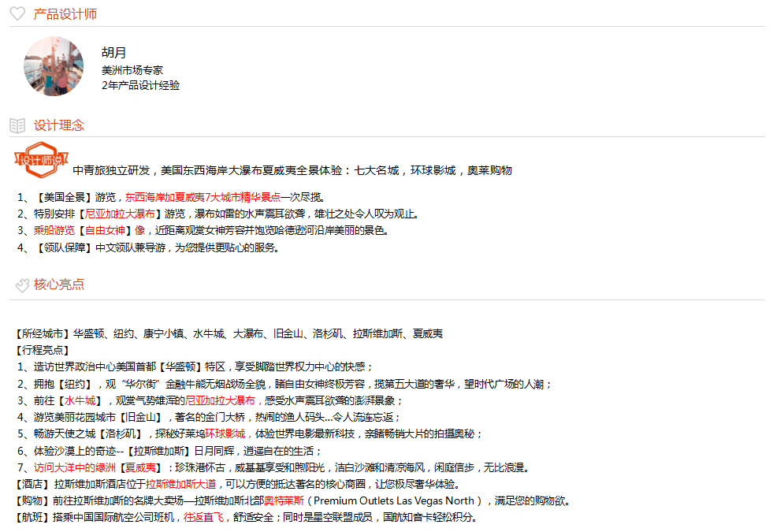Viewport: 773px width, 532px height.
Task: Click the 美洲市场专家 designer title text
Action: 132,69
